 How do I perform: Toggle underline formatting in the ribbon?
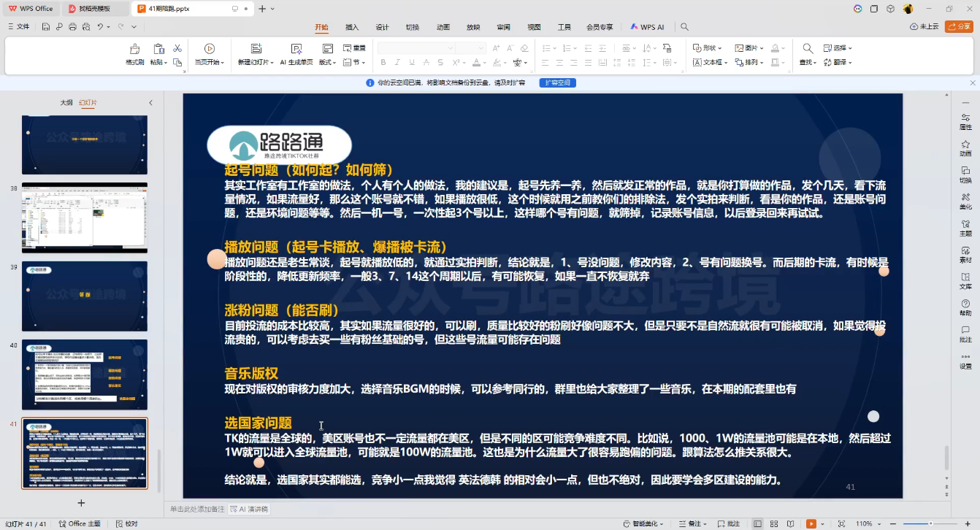[x=412, y=62]
